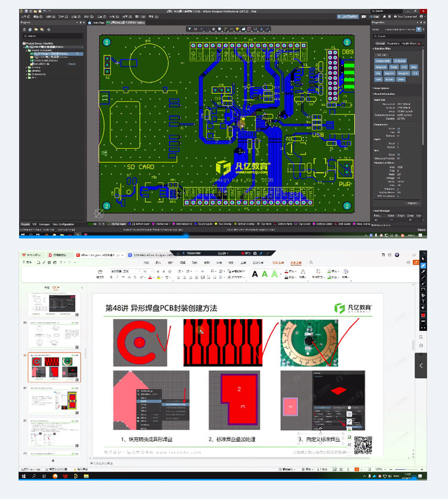
Task: Expand the side chevron panel beside the slide
Action: 421,365
